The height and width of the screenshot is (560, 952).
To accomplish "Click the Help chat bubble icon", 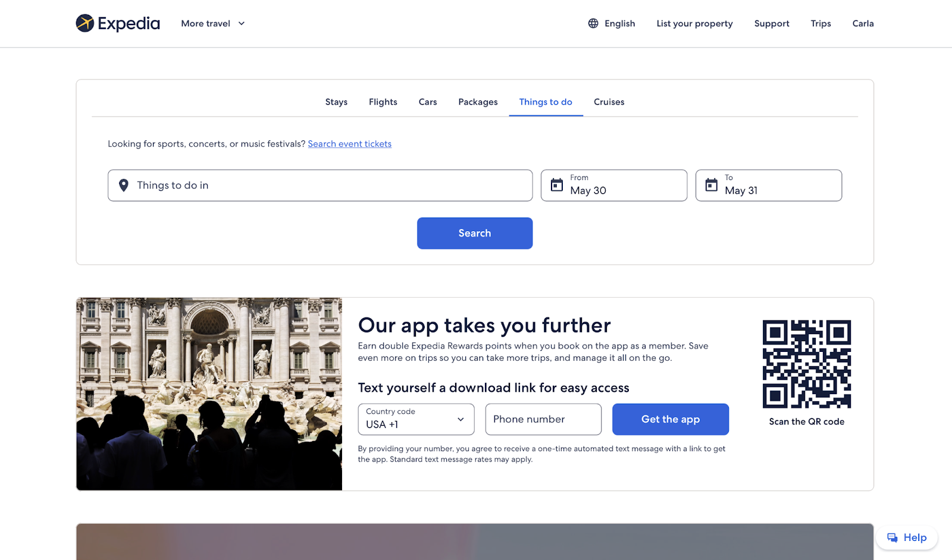I will point(892,537).
